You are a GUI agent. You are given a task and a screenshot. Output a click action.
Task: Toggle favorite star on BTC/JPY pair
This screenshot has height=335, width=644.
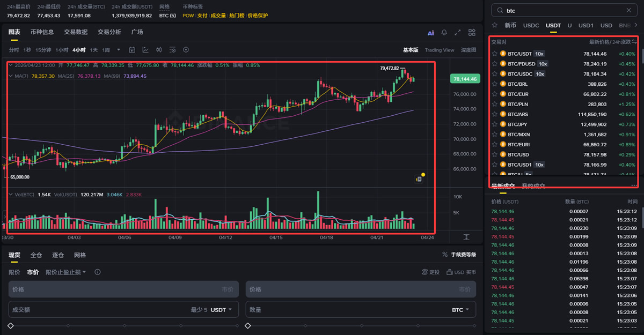pos(495,124)
